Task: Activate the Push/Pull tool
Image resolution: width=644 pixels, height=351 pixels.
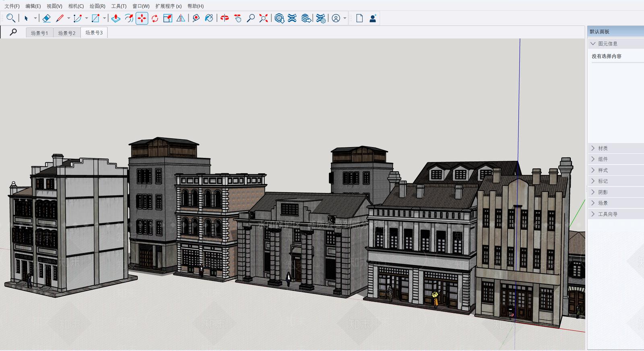Action: 116,18
